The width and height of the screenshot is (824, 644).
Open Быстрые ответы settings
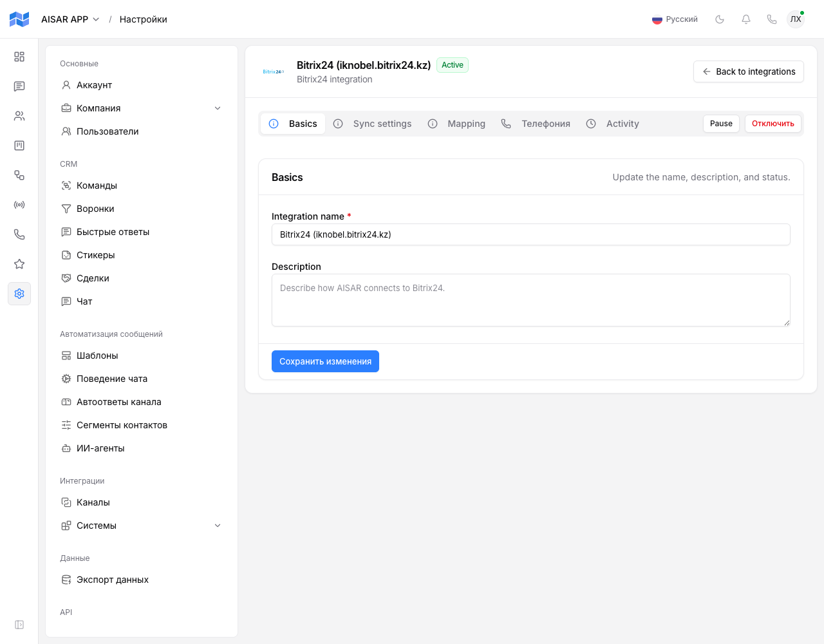click(142, 232)
